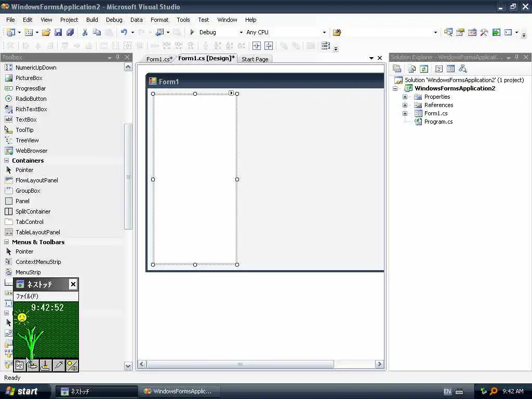Open the Project menu
This screenshot has width=532, height=399.
point(69,20)
